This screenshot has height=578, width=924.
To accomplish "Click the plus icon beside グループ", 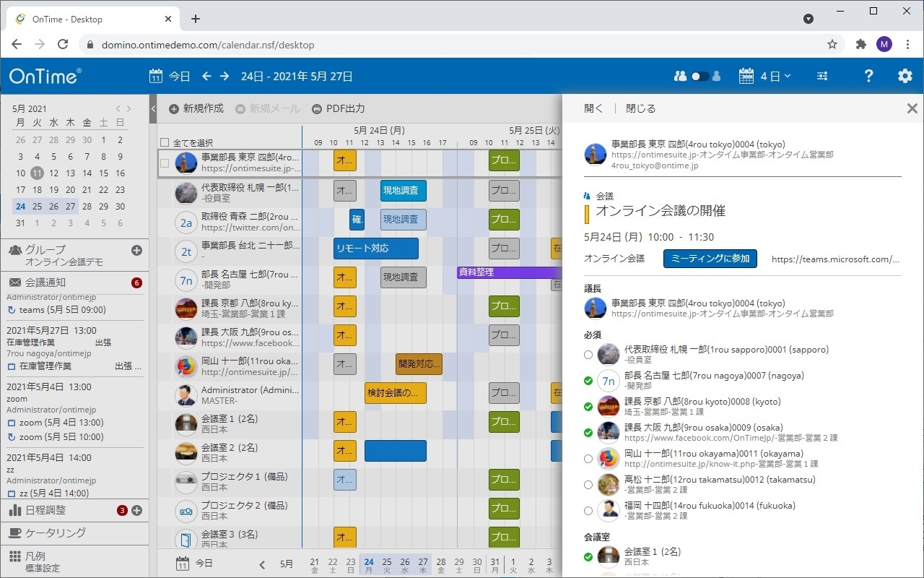I will coord(136,249).
